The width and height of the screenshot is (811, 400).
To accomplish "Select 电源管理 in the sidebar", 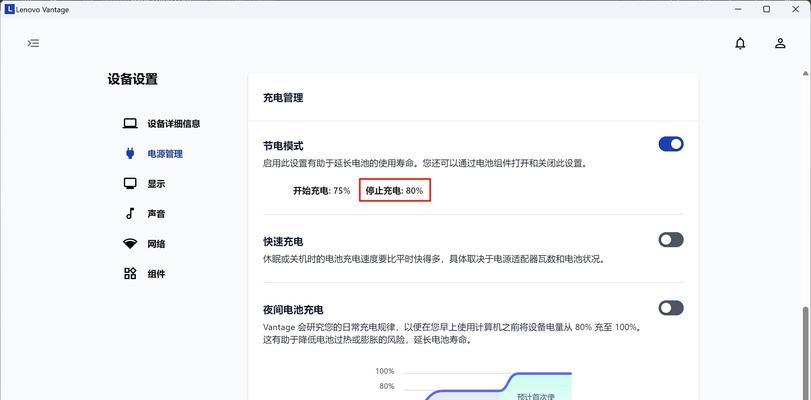I will point(165,154).
